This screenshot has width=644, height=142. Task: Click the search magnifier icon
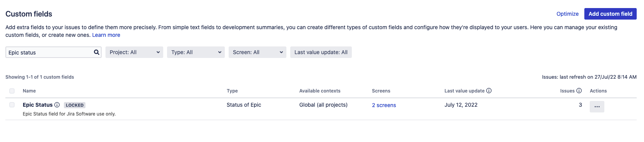click(x=97, y=52)
